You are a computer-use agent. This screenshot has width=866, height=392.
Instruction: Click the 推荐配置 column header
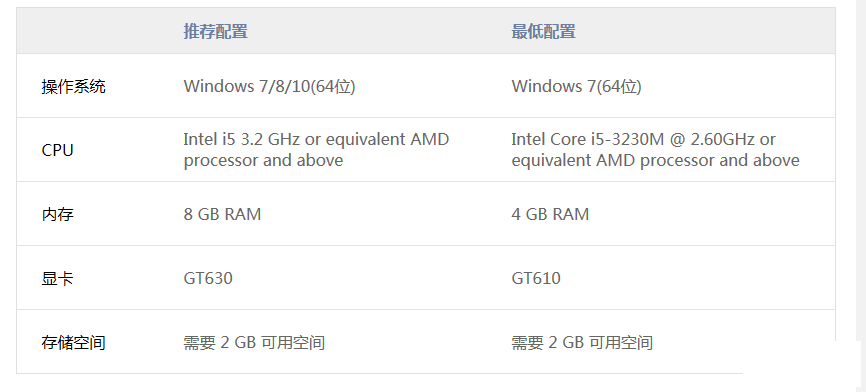pos(215,31)
